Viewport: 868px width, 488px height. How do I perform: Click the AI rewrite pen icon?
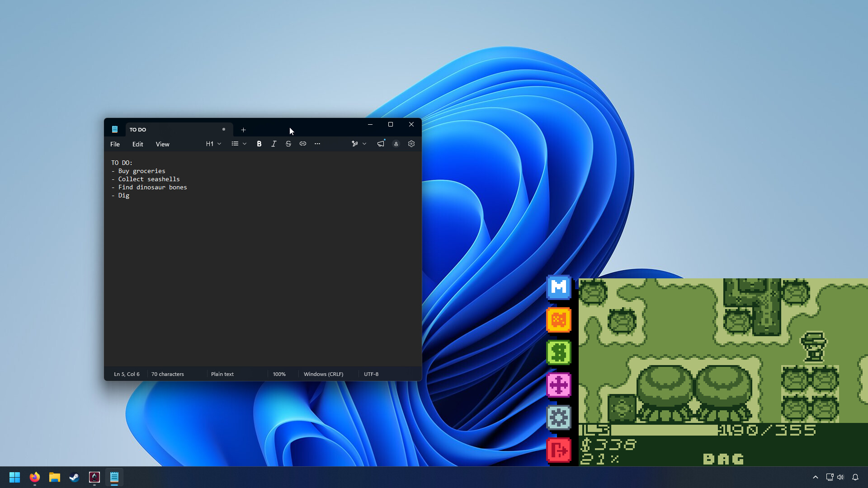pos(355,144)
